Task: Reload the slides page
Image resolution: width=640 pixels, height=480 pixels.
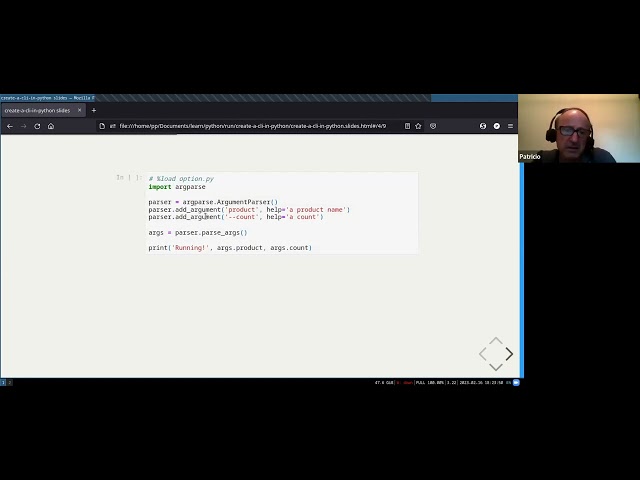Action: pyautogui.click(x=37, y=126)
